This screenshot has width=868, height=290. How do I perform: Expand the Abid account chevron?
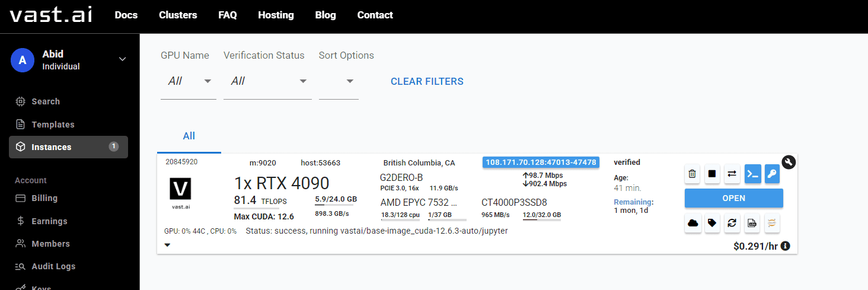pyautogui.click(x=123, y=59)
